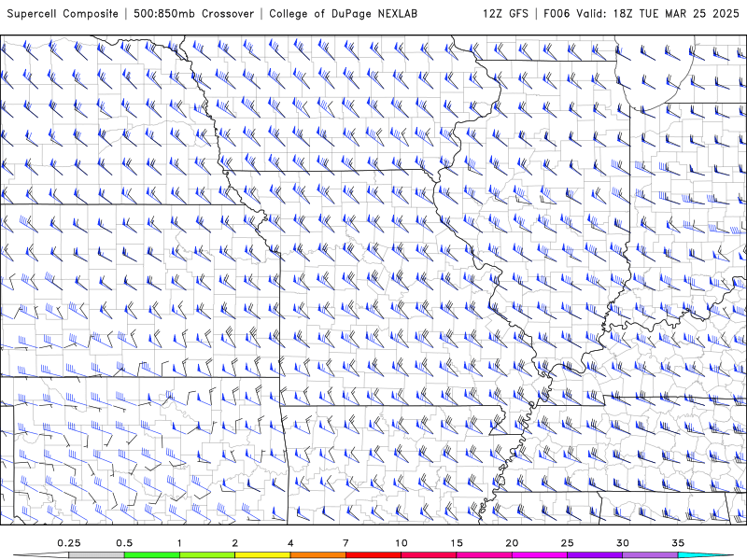This screenshot has width=747, height=560.
Task: Click the 'Supercell Composite' title text
Action: pos(63,14)
